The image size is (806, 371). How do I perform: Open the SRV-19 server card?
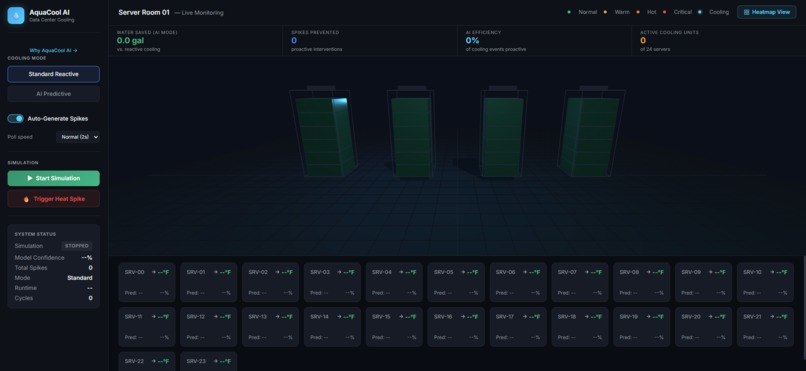point(642,327)
